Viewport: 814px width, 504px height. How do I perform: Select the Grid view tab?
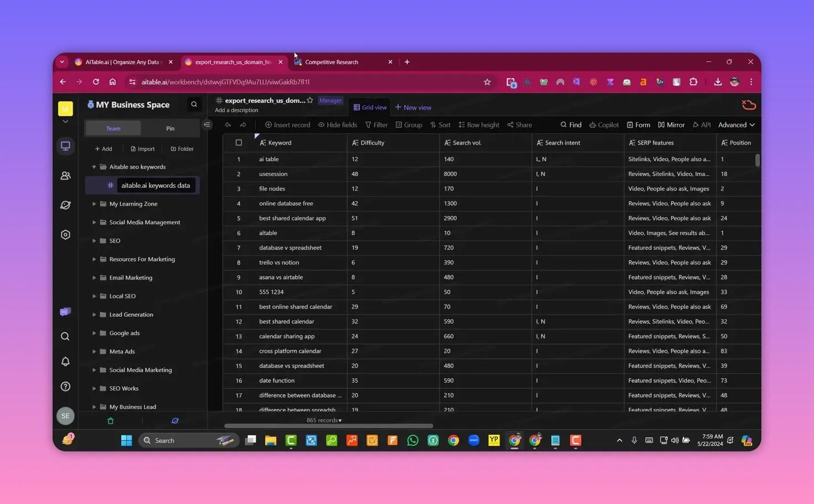[x=370, y=107]
